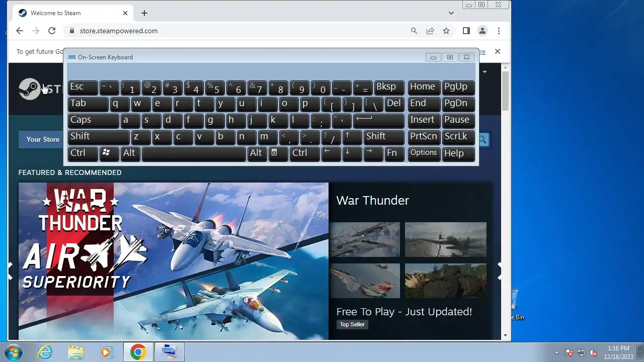This screenshot has width=644, height=362.
Task: Open Chrome's share page icon
Action: coord(430,31)
